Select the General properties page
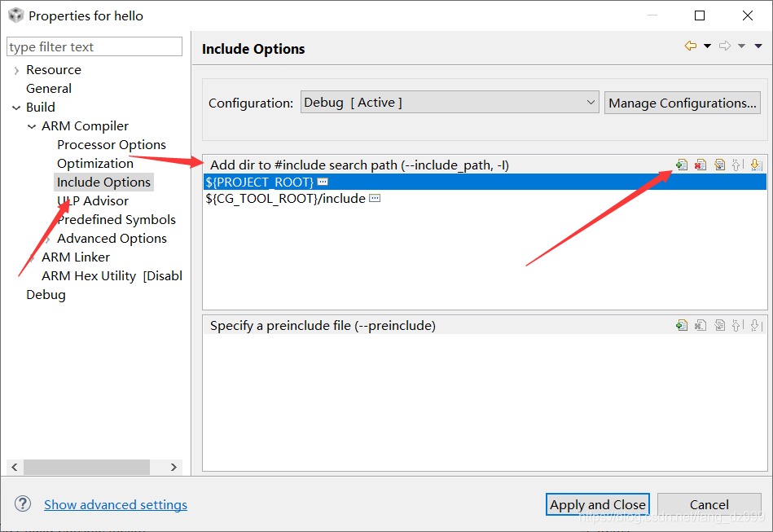773x532 pixels. [x=49, y=89]
